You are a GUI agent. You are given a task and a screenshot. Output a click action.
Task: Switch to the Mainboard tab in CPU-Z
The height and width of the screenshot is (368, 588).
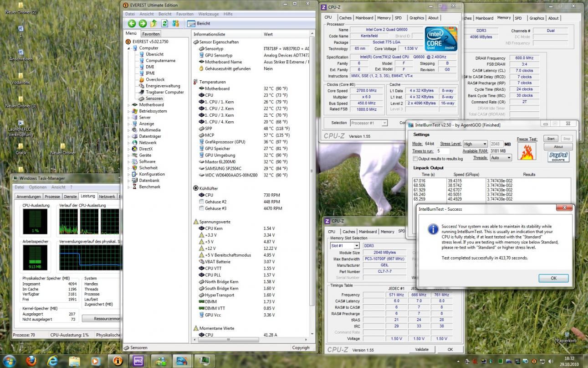tap(364, 18)
